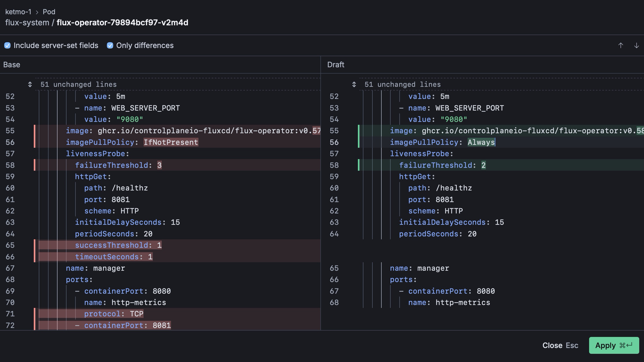Screen dimensions: 644x362
Task: Click Draft image line ending v0.58
Action: tap(517, 131)
